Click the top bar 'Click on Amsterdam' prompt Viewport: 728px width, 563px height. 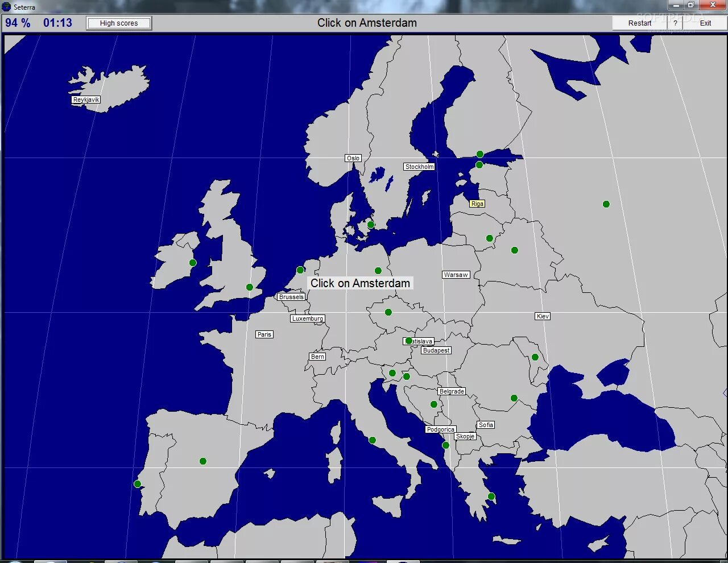pos(367,23)
